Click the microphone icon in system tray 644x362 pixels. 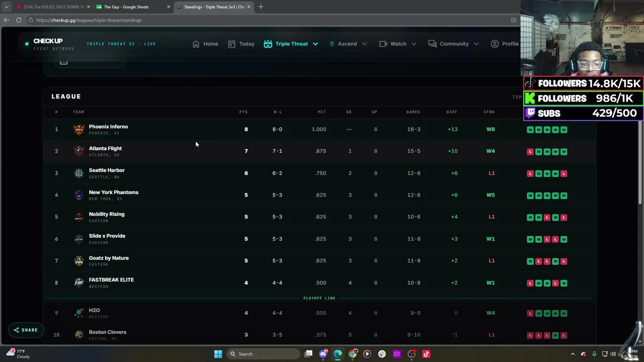594,354
